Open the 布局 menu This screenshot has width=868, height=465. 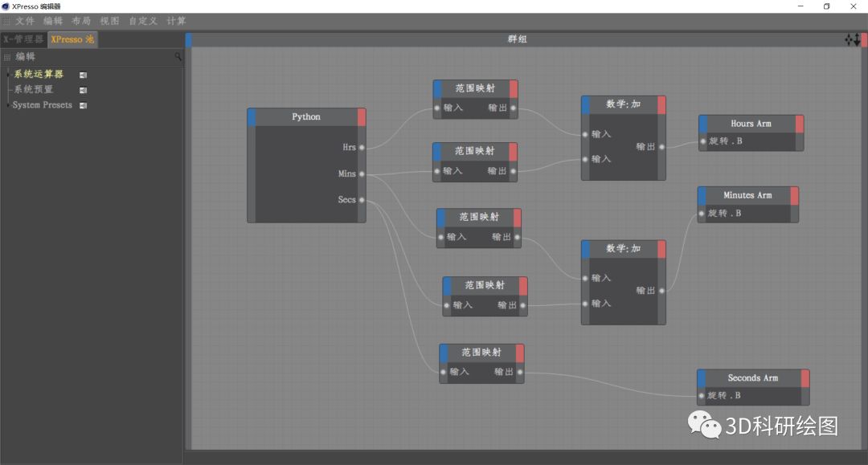point(81,21)
